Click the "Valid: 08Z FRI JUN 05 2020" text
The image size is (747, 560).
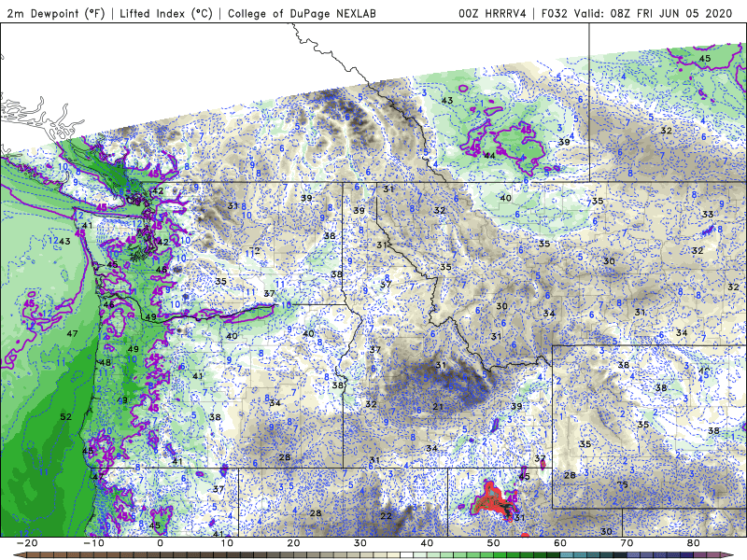coord(653,14)
